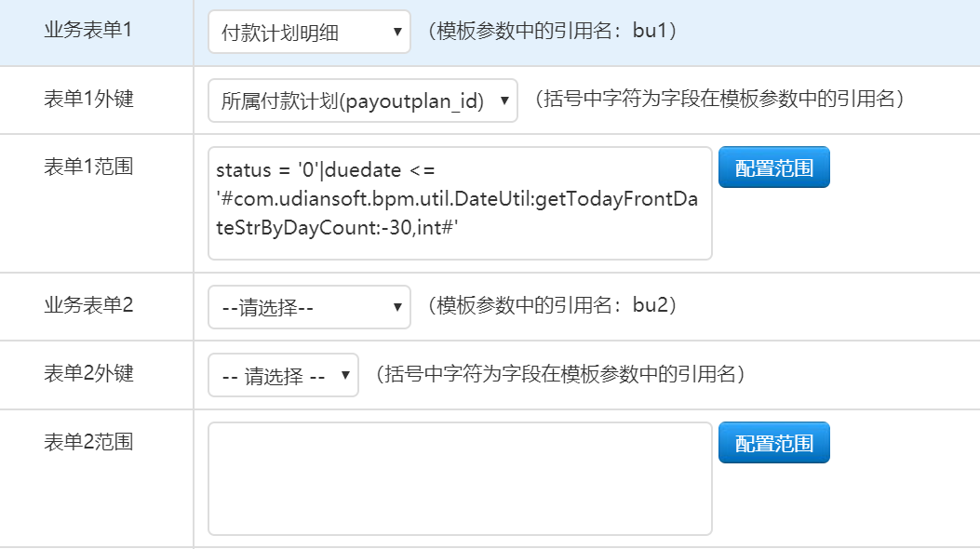The image size is (980, 549).
Task: Expand the 表单1外键 payoutplan_id dropdown
Action: [363, 100]
